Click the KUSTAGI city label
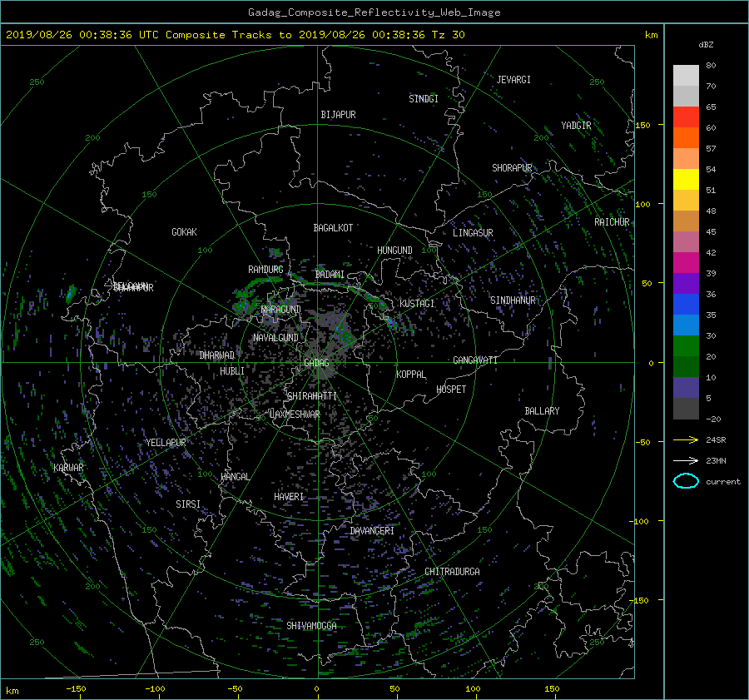 (417, 304)
